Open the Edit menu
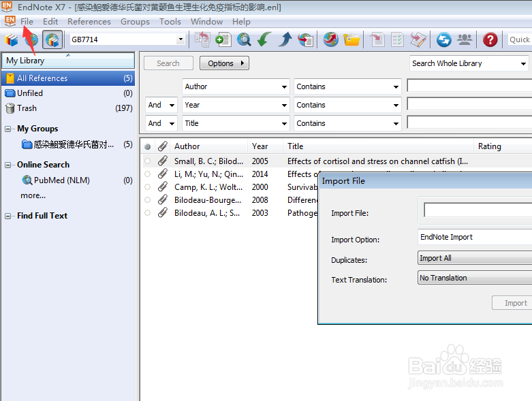532x401 pixels. coord(50,21)
